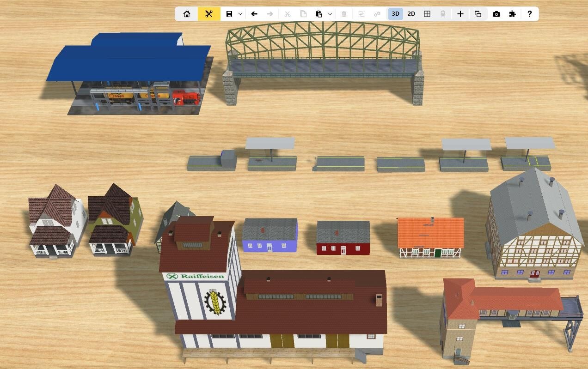Screen dimensions: 588x369
Task: Add a new object with plus icon
Action: click(460, 14)
